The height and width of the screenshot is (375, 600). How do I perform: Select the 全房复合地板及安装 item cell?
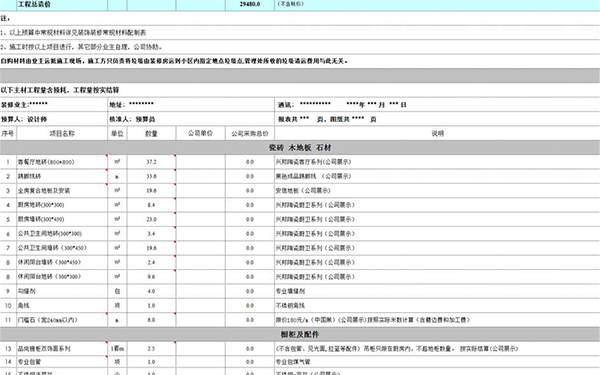click(62, 191)
